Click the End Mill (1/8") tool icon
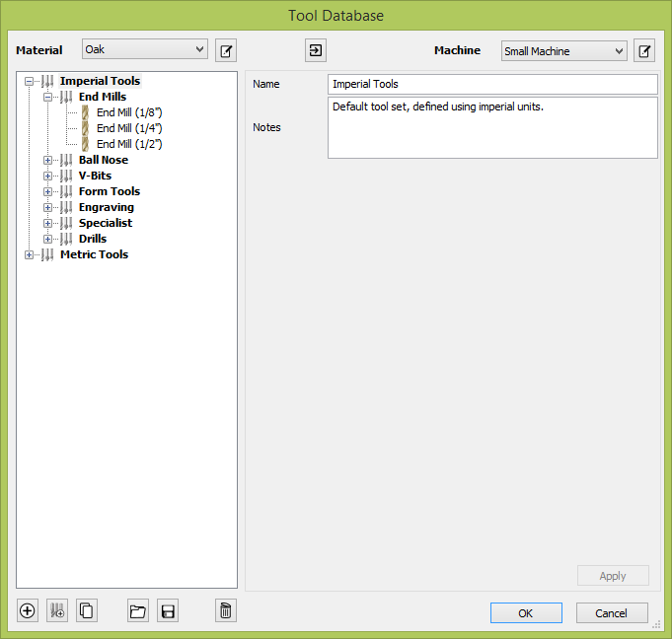 85,112
